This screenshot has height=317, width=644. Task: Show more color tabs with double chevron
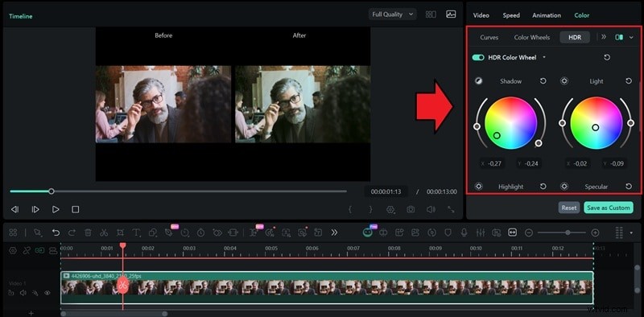coord(603,36)
